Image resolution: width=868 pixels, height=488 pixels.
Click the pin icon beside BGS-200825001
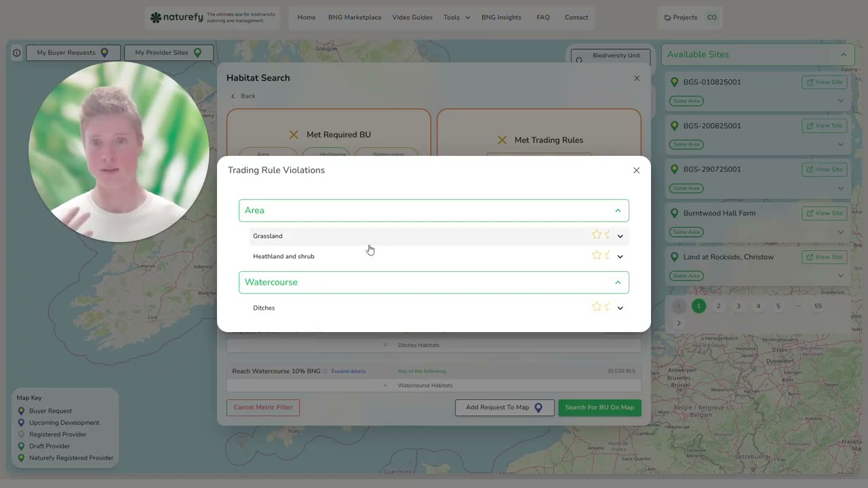pyautogui.click(x=674, y=125)
